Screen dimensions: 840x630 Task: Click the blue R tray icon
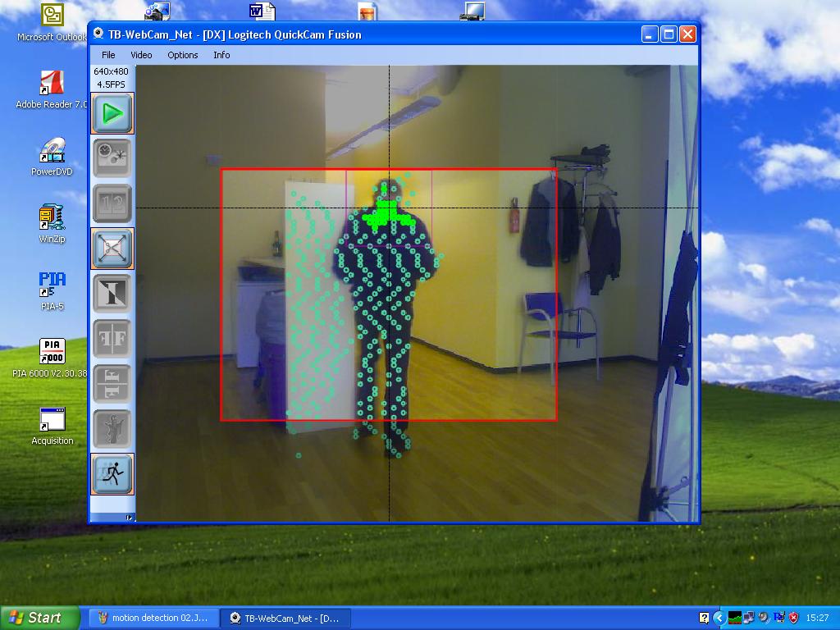coord(779,617)
